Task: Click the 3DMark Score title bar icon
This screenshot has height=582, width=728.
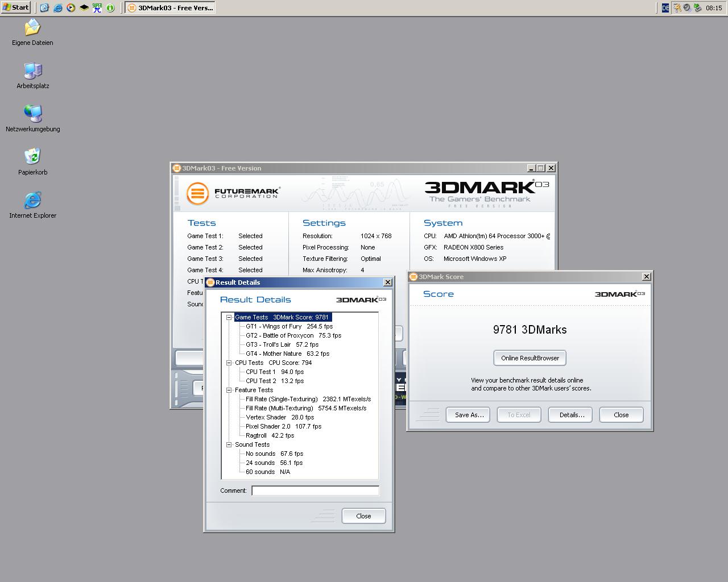Action: (x=413, y=277)
